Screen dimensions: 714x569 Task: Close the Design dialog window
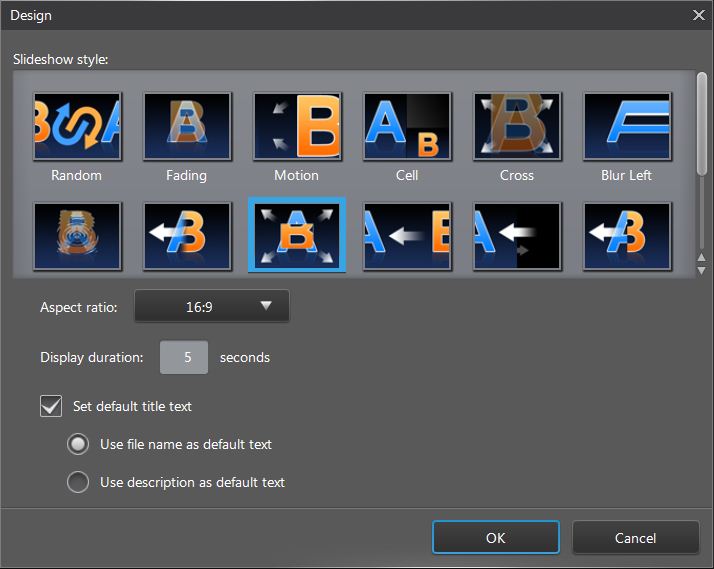tap(698, 15)
